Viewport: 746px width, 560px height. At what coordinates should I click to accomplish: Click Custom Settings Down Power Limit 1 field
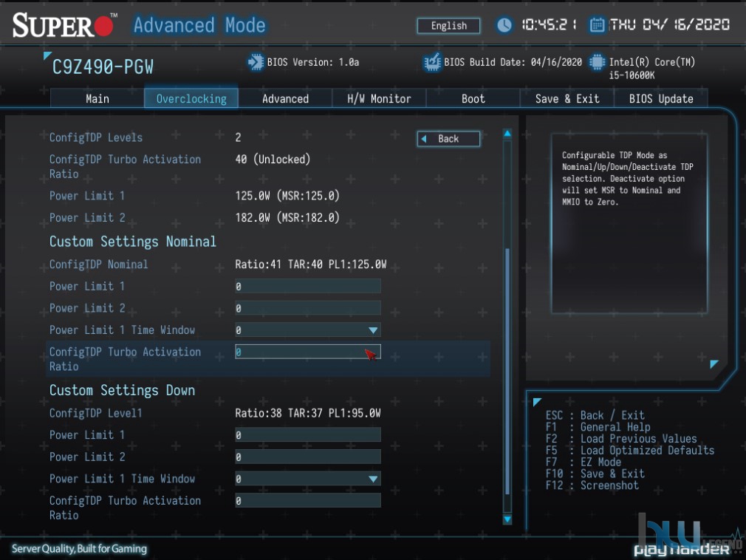point(308,435)
